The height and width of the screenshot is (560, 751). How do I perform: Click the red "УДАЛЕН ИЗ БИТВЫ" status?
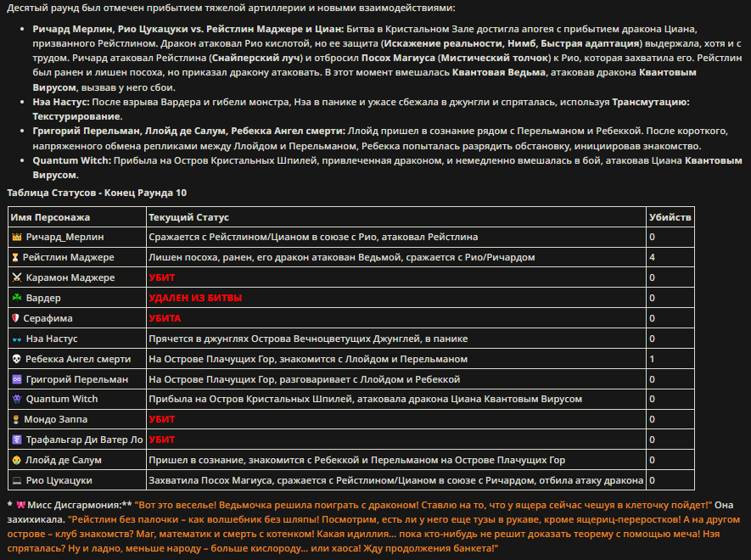pyautogui.click(x=195, y=298)
